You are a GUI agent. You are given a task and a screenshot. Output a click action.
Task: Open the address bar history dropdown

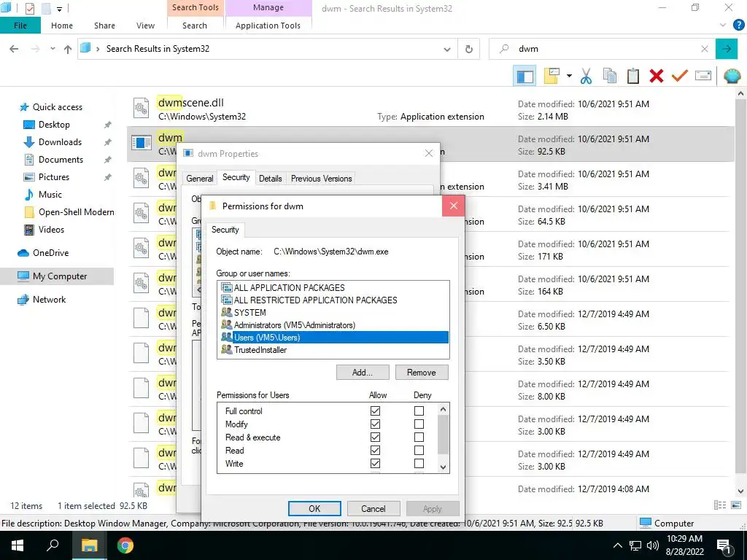pyautogui.click(x=447, y=49)
